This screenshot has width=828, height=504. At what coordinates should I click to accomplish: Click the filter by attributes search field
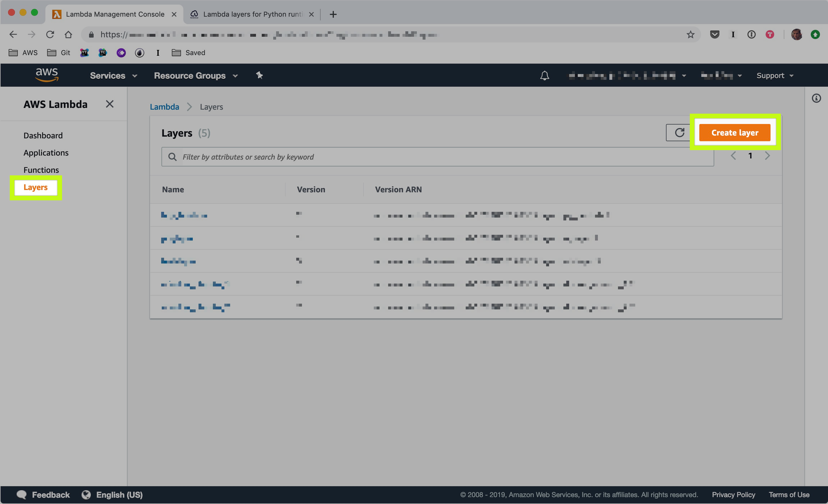pos(437,157)
